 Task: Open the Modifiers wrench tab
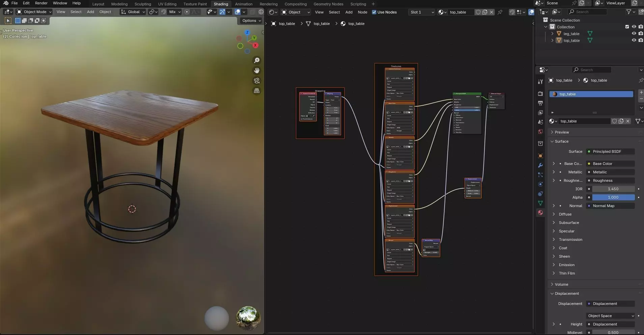point(540,165)
